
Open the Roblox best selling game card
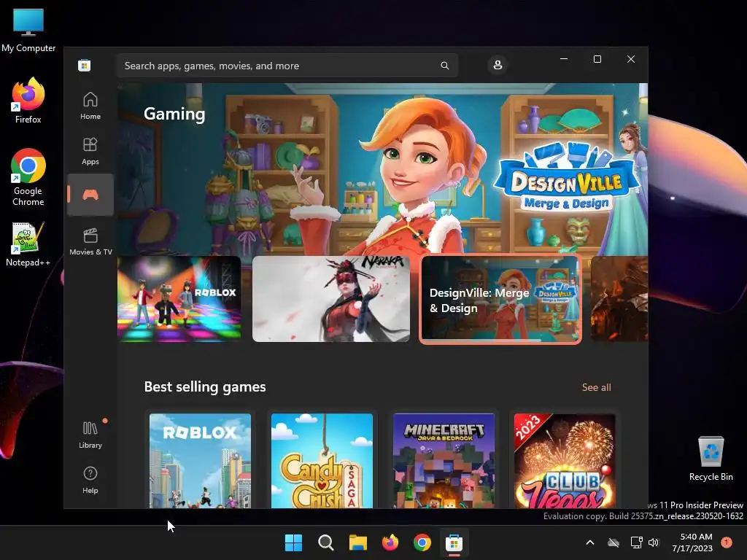click(x=200, y=461)
